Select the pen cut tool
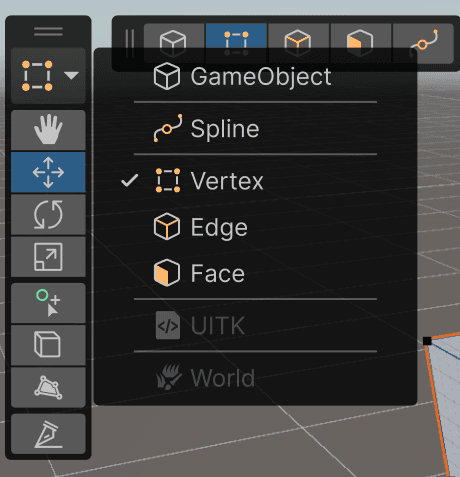Viewport: 460px width, 477px height. [x=48, y=434]
